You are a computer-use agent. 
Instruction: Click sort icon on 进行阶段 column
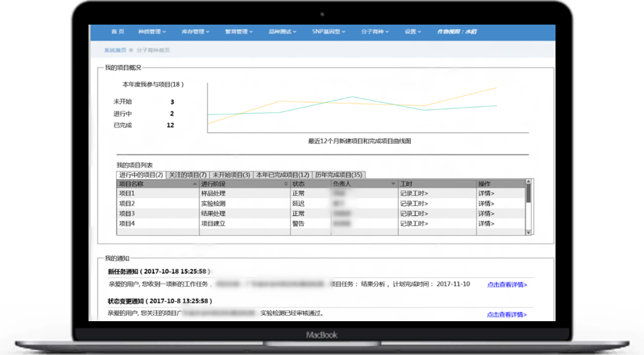pos(285,184)
